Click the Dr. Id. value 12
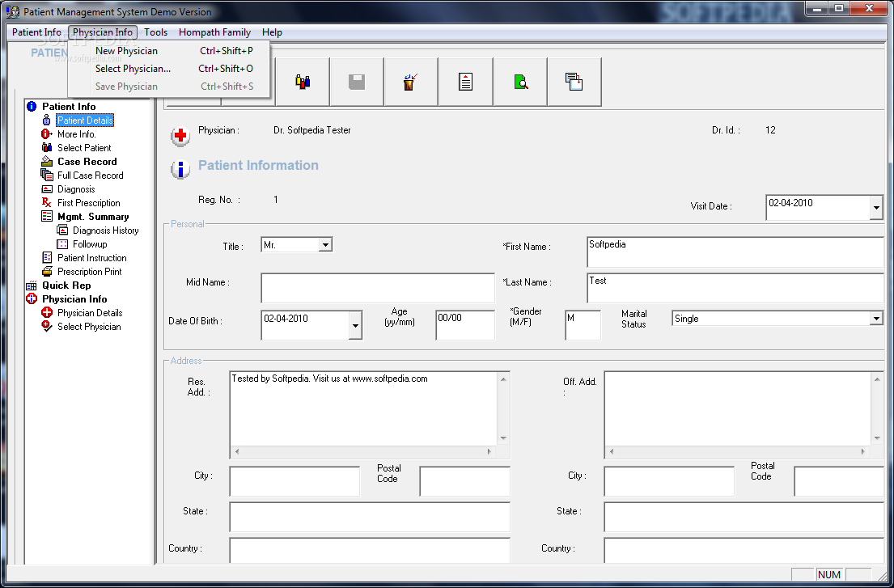This screenshot has height=588, width=894. [x=770, y=130]
